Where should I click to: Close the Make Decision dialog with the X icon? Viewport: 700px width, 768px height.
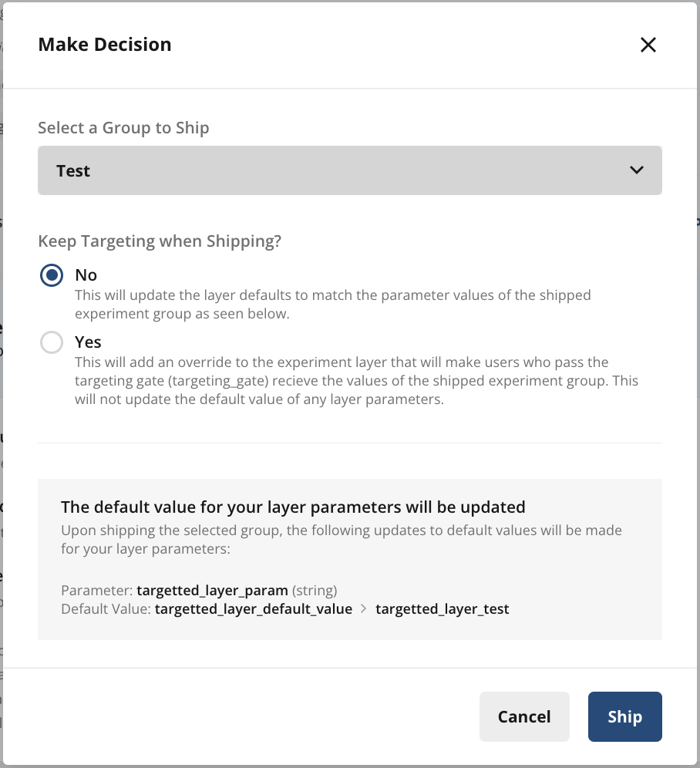click(x=648, y=45)
